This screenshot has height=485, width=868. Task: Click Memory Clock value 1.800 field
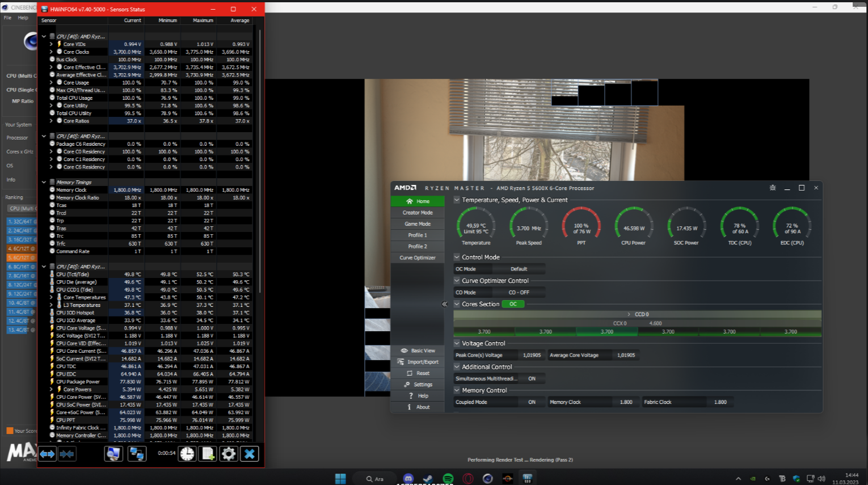[626, 402]
